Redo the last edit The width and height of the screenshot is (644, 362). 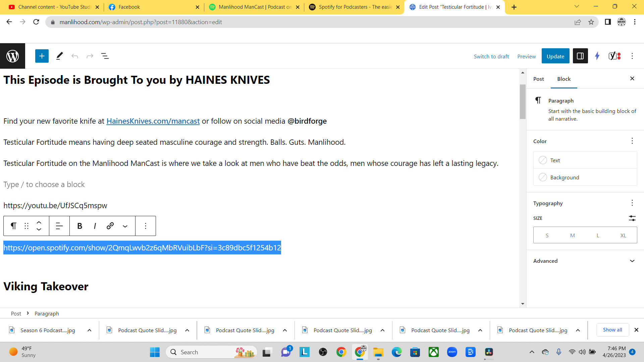90,56
